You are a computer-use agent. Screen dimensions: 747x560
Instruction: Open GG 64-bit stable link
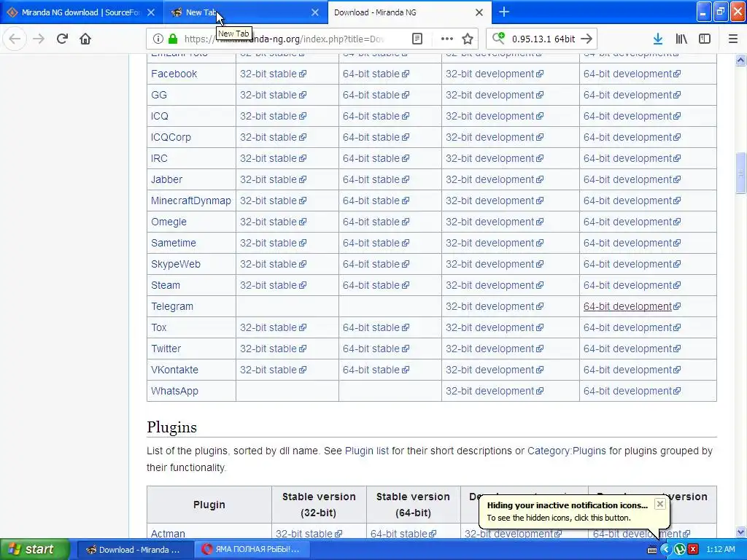(x=376, y=95)
